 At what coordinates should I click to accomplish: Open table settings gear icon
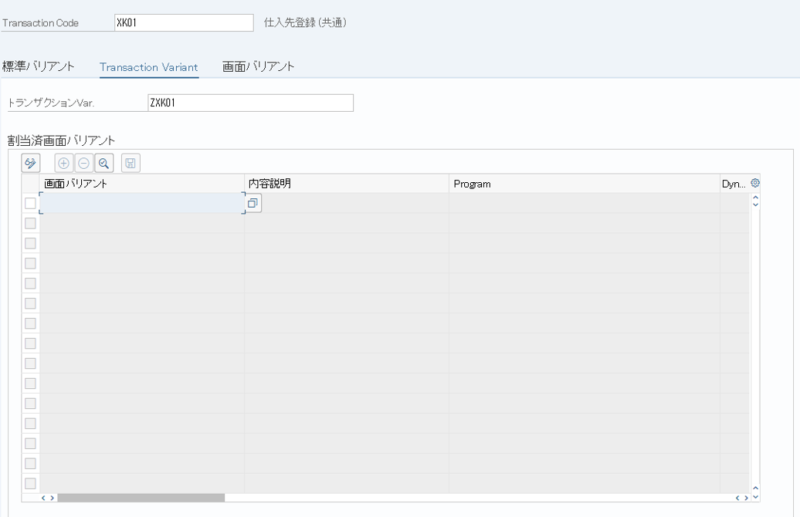[755, 184]
